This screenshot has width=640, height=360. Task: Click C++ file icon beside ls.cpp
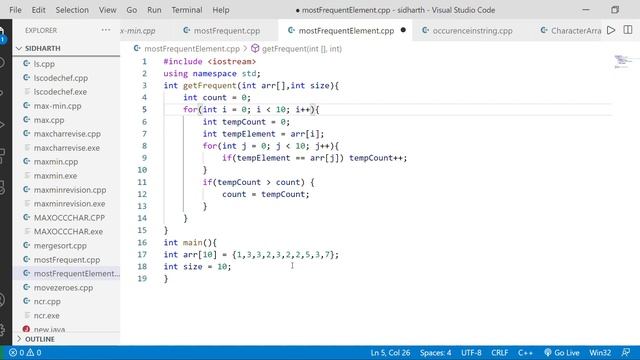tap(27, 64)
